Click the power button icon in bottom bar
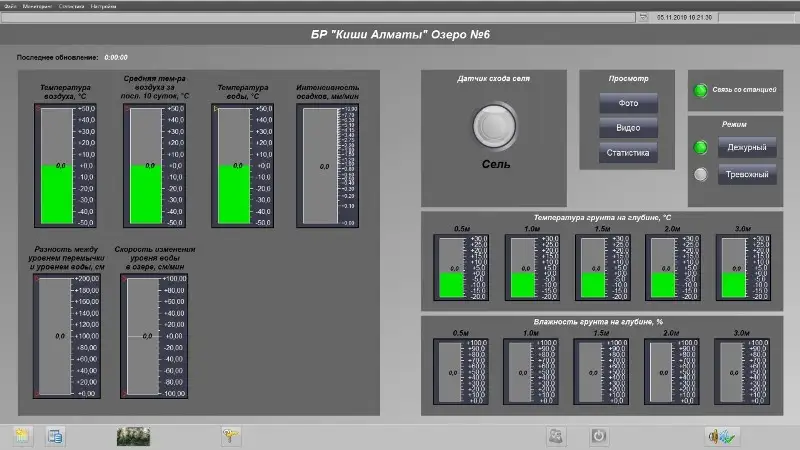This screenshot has height=450, width=800. pos(598,435)
